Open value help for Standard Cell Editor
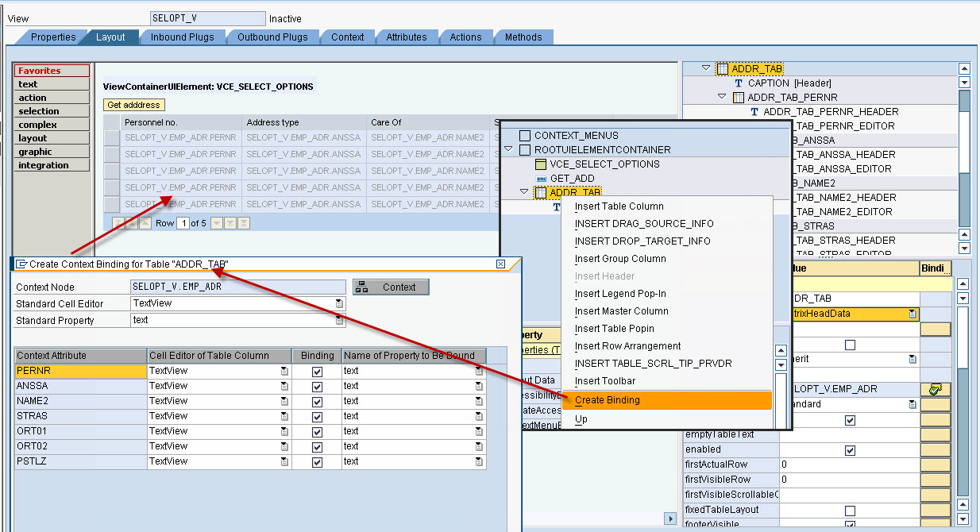 click(x=340, y=304)
